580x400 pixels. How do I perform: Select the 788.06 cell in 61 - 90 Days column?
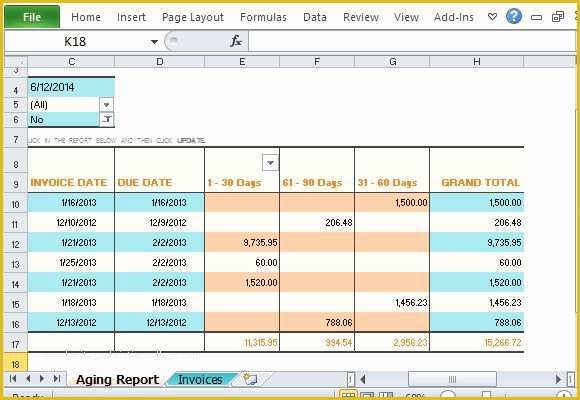coord(317,322)
